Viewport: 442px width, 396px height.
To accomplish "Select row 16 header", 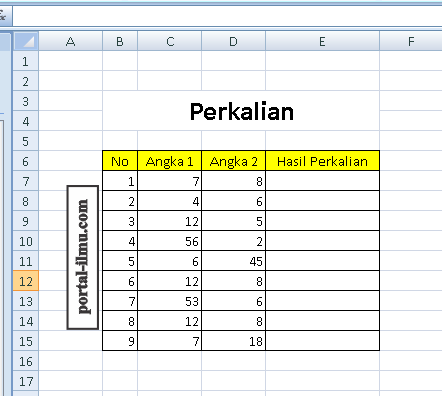I will point(26,361).
